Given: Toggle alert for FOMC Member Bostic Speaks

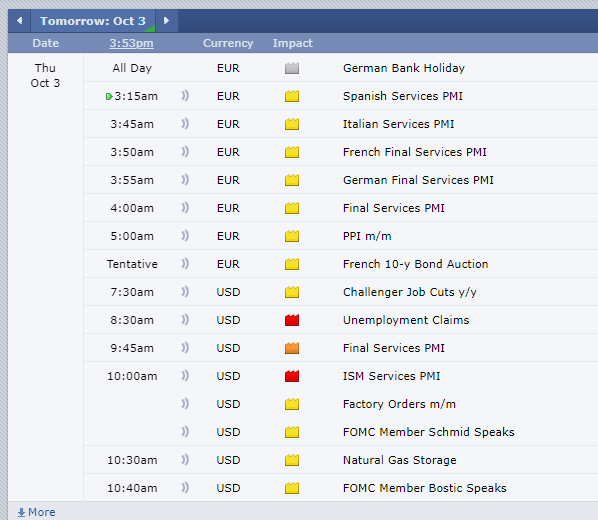Looking at the screenshot, I should coord(185,488).
